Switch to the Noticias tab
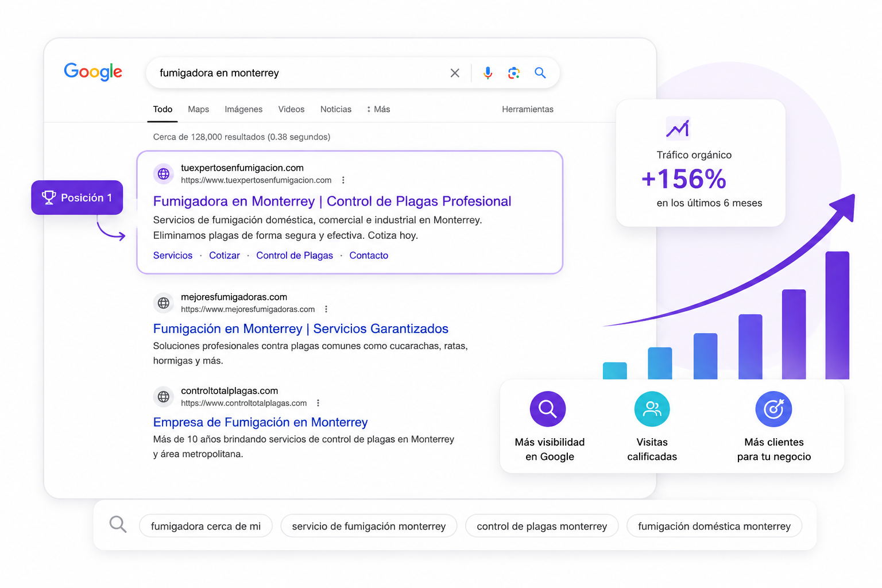This screenshot has width=882, height=588. point(336,109)
